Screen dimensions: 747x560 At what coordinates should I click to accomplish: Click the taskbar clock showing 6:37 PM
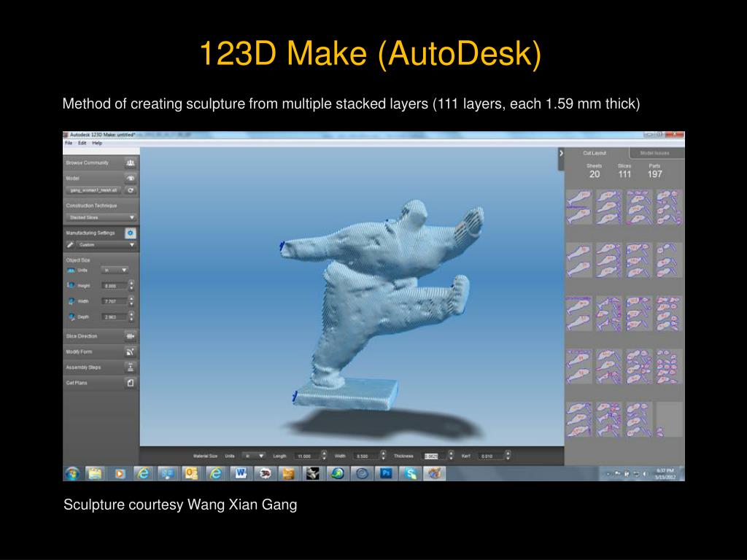[665, 473]
